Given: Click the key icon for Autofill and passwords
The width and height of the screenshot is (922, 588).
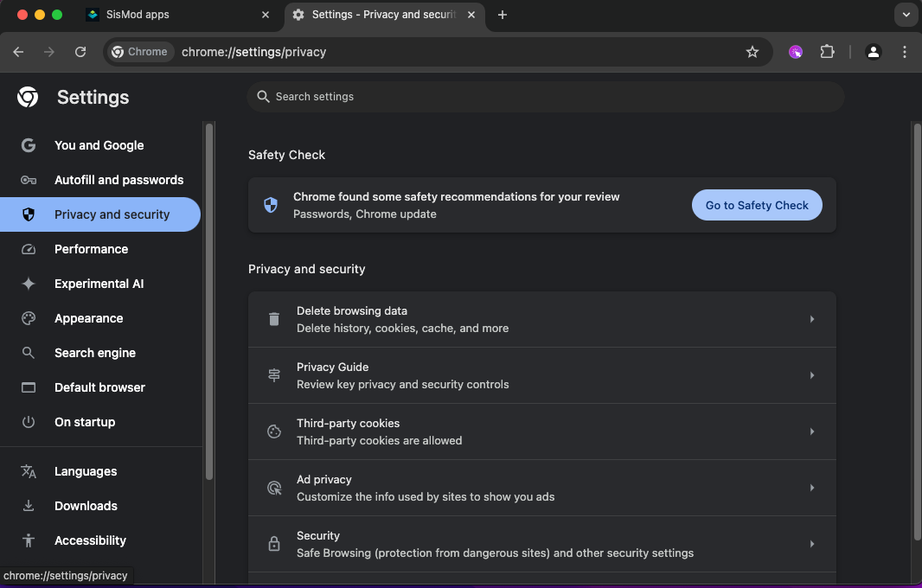Looking at the screenshot, I should [29, 180].
